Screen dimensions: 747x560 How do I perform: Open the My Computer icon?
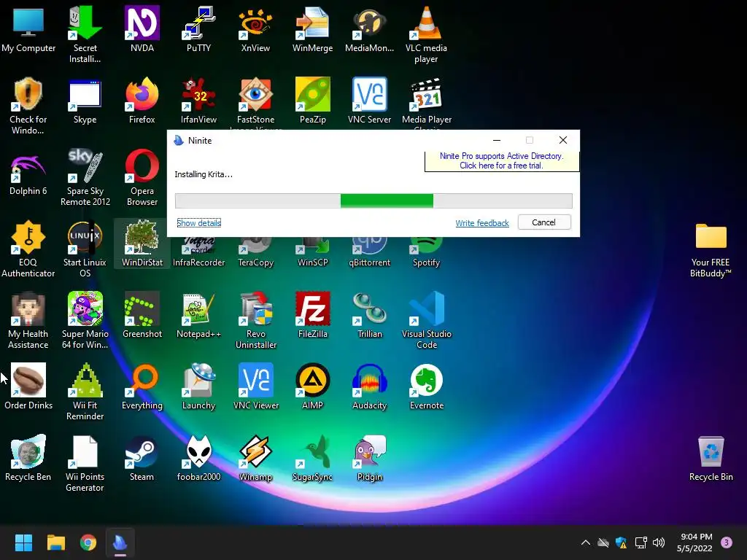[28, 29]
